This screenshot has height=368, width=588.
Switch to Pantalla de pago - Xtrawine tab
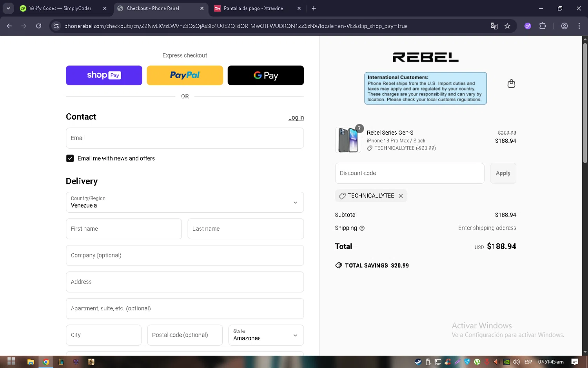click(253, 8)
